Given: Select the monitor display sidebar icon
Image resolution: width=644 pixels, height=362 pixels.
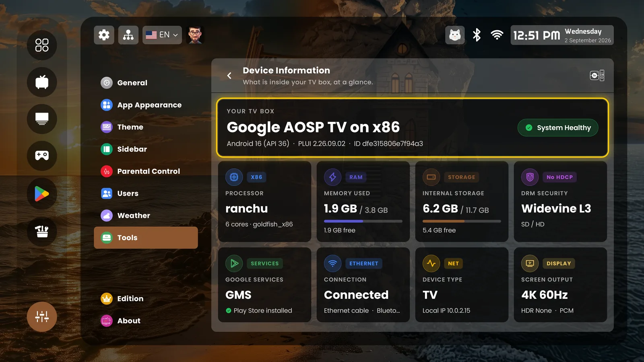Looking at the screenshot, I should pyautogui.click(x=42, y=119).
